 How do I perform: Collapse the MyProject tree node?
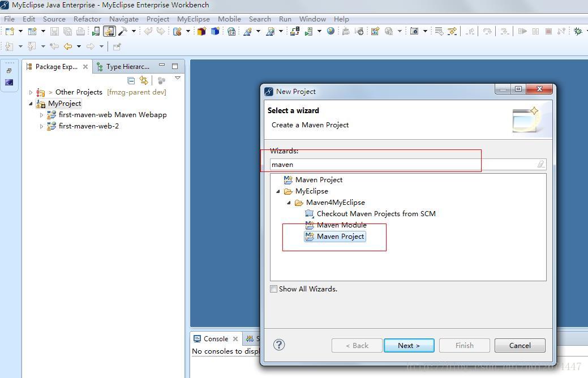coord(31,104)
